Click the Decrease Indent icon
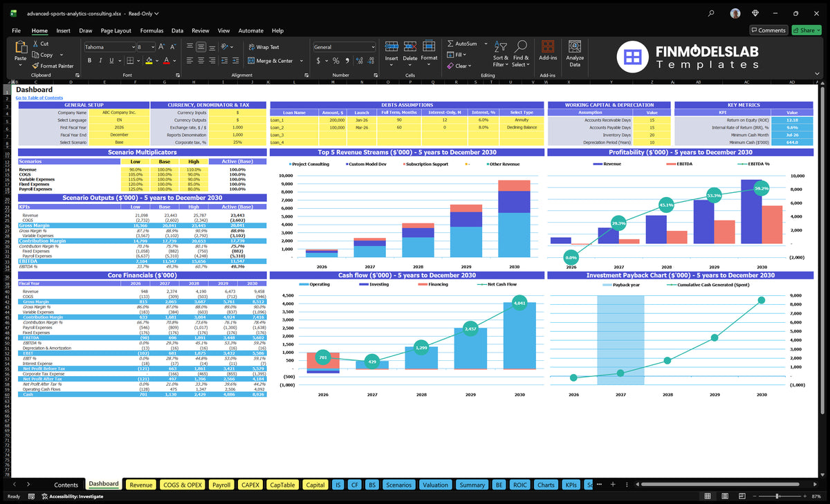The height and width of the screenshot is (504, 830). [224, 61]
